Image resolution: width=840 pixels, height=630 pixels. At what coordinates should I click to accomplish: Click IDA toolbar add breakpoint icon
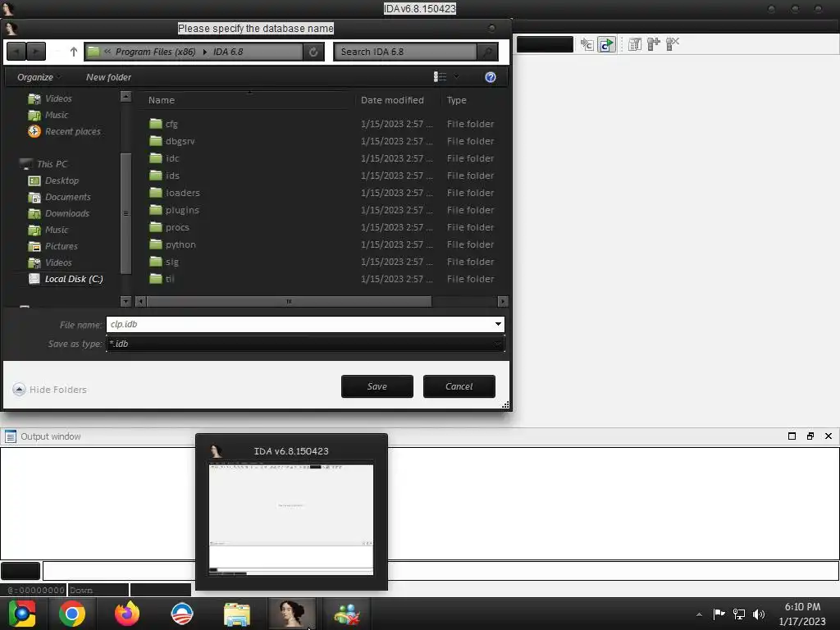[654, 44]
